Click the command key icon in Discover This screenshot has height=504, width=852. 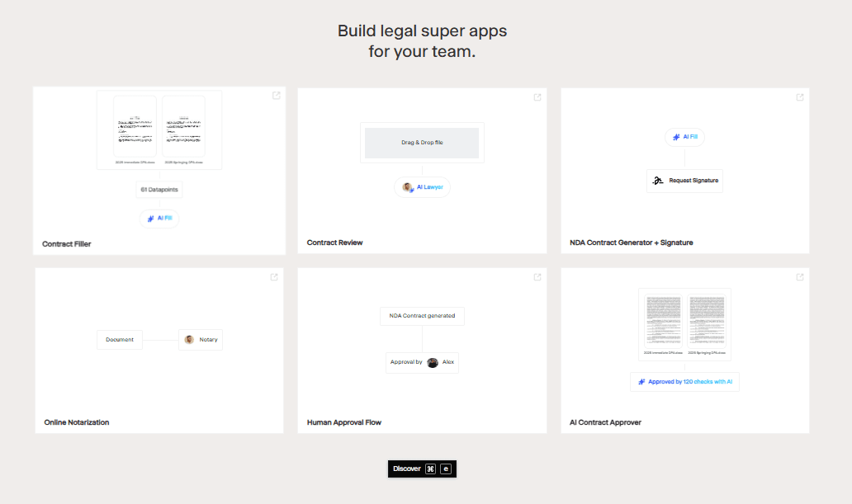pyautogui.click(x=431, y=469)
